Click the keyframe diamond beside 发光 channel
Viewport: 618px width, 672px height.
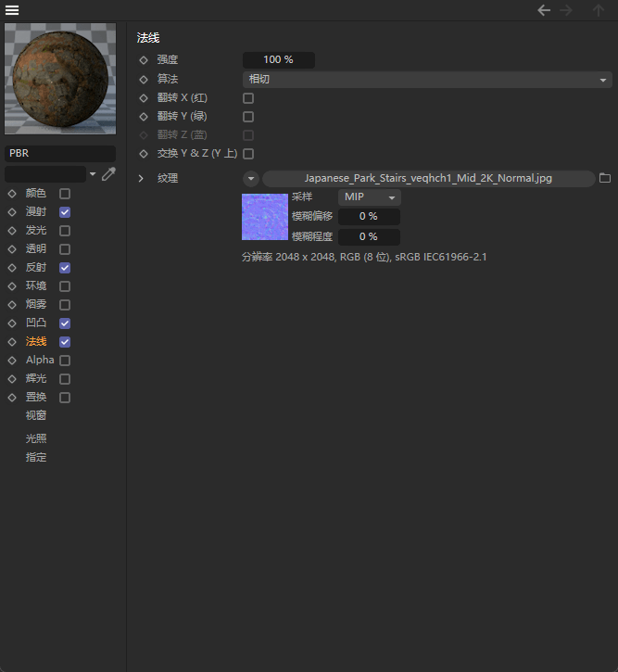12,231
